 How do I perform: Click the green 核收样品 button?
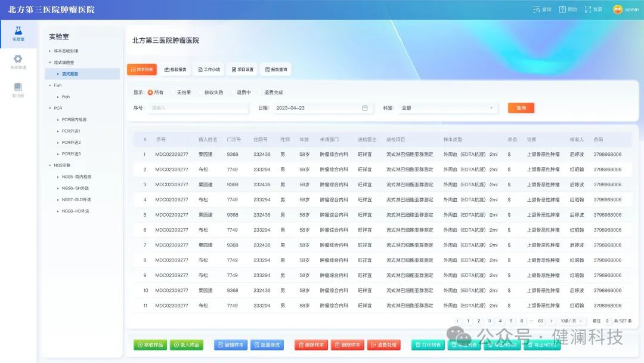(150, 345)
